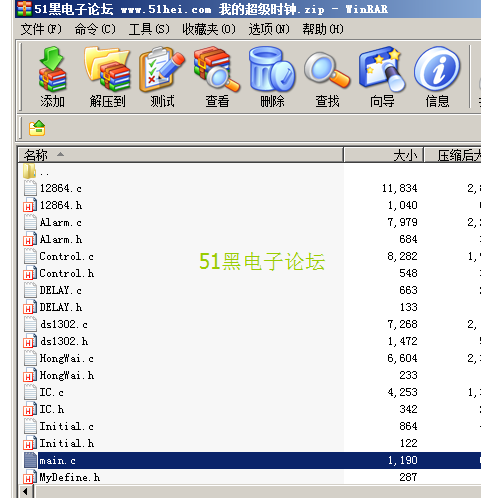Image resolution: width=481 pixels, height=498 pixels.
Task: Click the DELAY.h header file icon
Action: tap(30, 307)
